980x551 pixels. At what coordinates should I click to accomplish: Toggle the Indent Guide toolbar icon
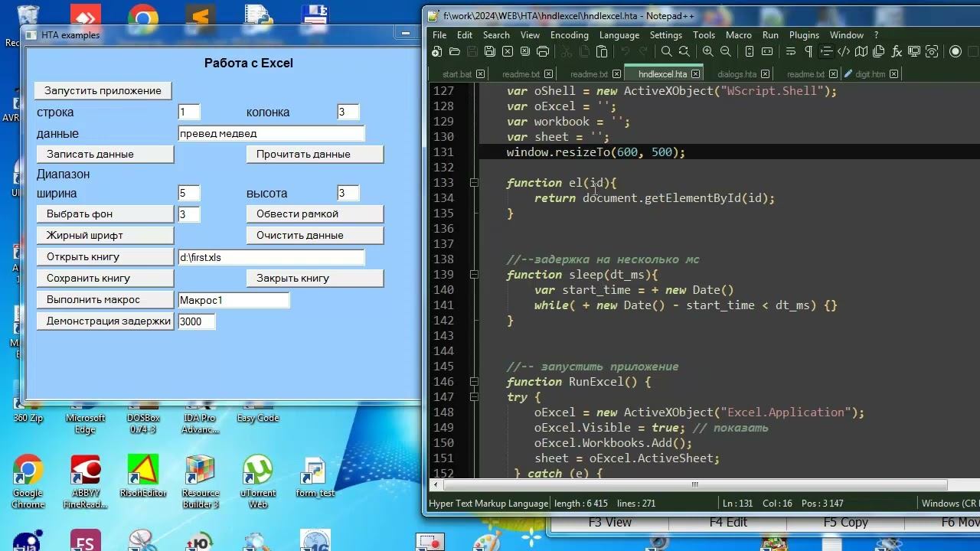825,52
